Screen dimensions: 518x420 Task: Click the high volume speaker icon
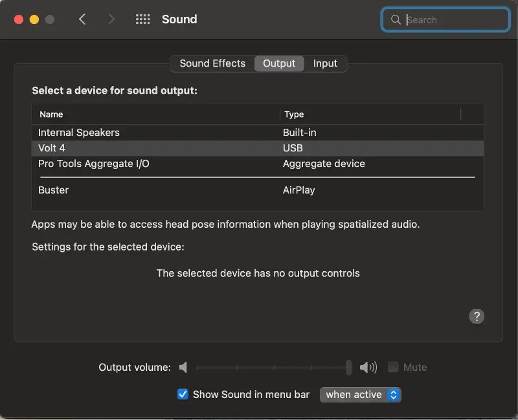point(368,367)
